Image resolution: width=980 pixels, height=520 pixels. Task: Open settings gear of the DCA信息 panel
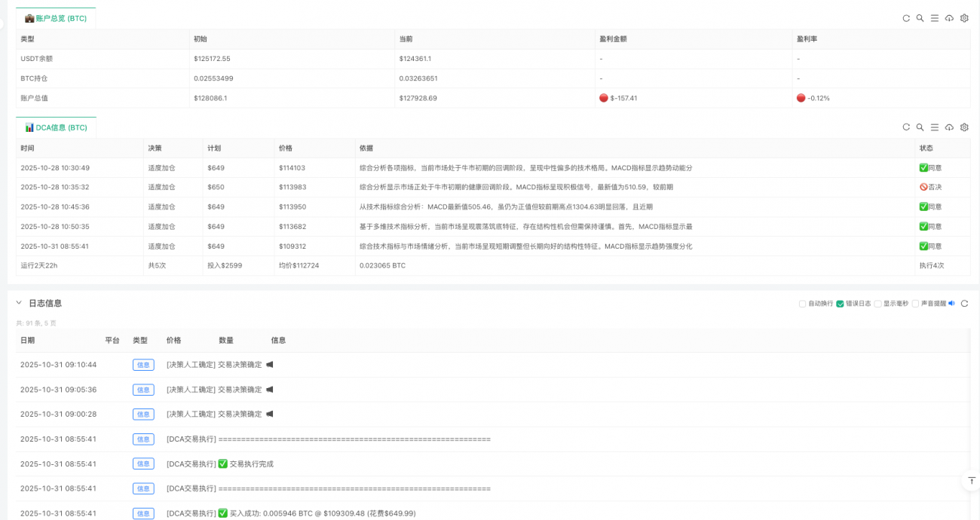coord(964,127)
